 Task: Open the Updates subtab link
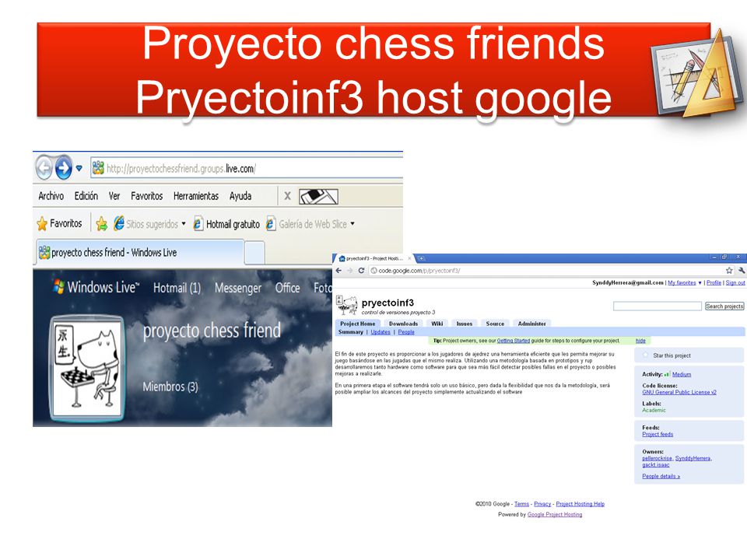click(381, 332)
